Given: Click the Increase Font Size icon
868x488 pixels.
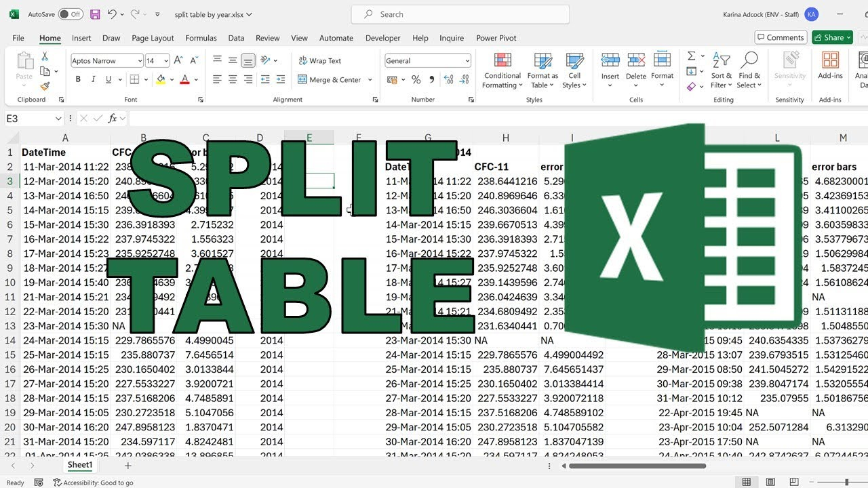Looking at the screenshot, I should pyautogui.click(x=178, y=61).
